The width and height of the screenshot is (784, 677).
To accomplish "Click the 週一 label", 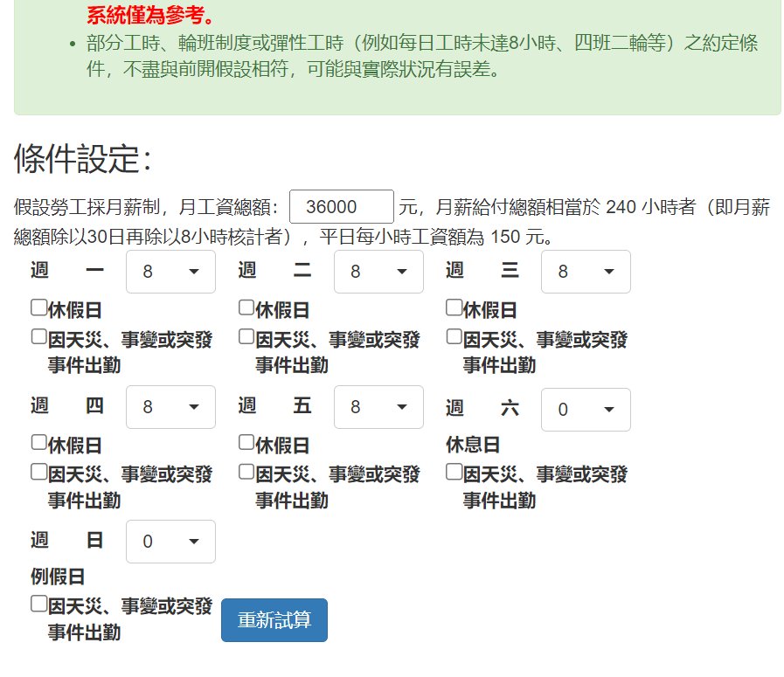I will (67, 270).
